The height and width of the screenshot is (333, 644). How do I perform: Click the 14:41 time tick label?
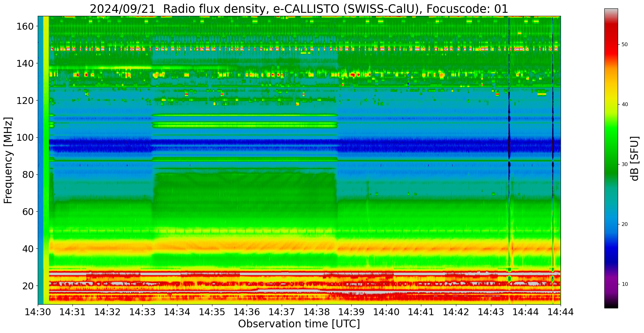421,312
